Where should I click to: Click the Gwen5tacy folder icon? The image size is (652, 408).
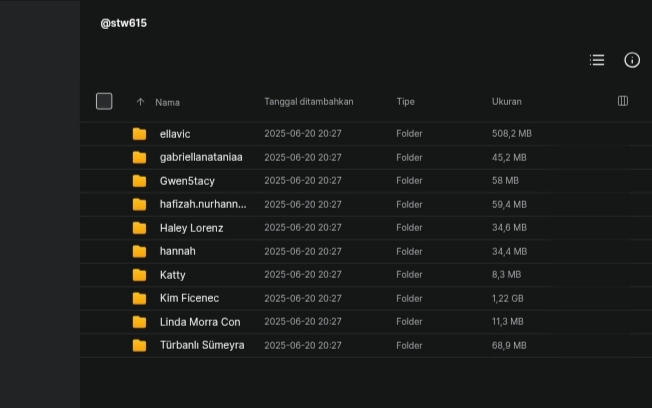point(139,181)
